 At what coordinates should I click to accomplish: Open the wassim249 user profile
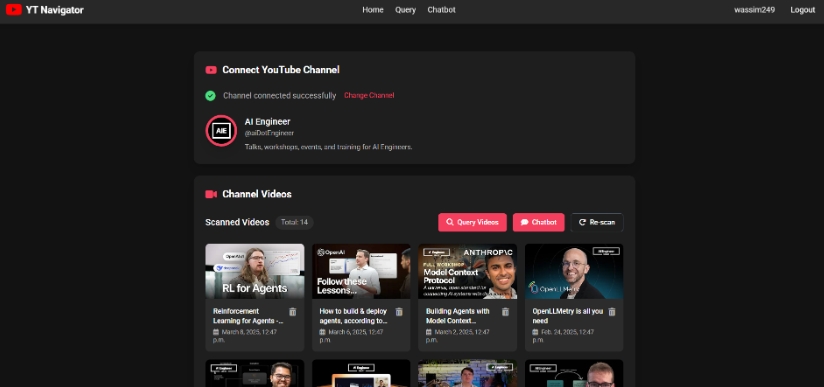[x=754, y=10]
